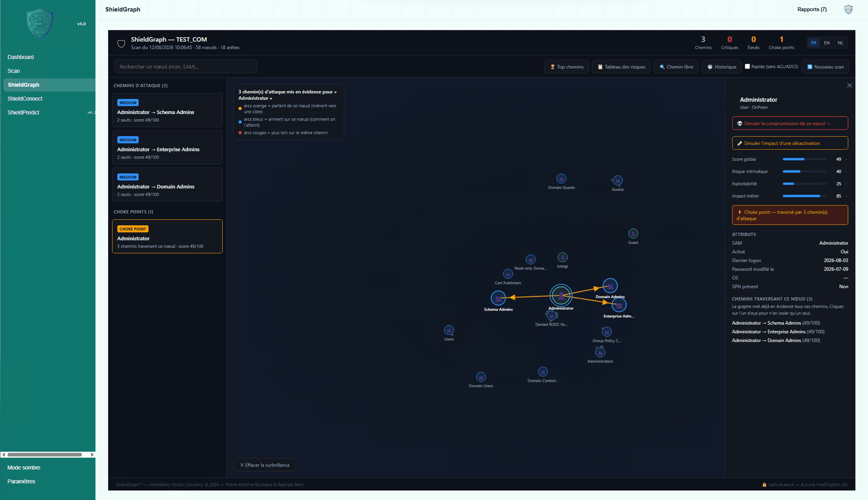Open Administrator → Domain Admins (49/100) path link
Viewport: 868px width, 500px height.
pyautogui.click(x=776, y=340)
